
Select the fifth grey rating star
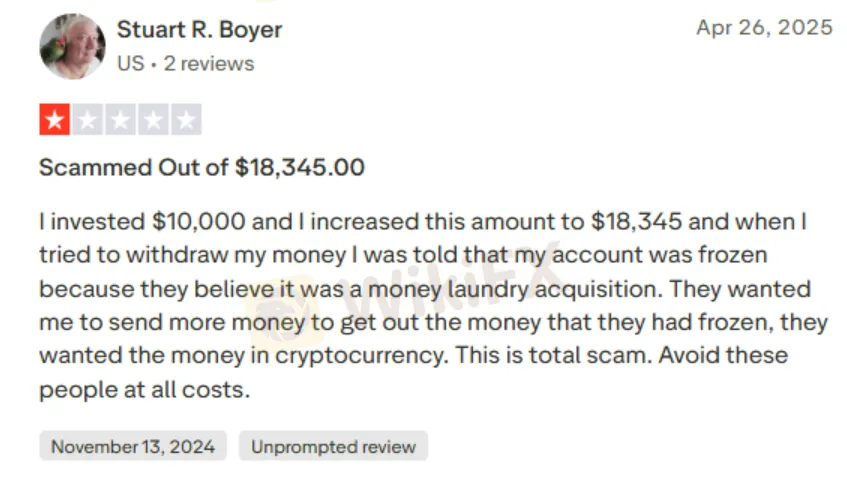tap(186, 121)
